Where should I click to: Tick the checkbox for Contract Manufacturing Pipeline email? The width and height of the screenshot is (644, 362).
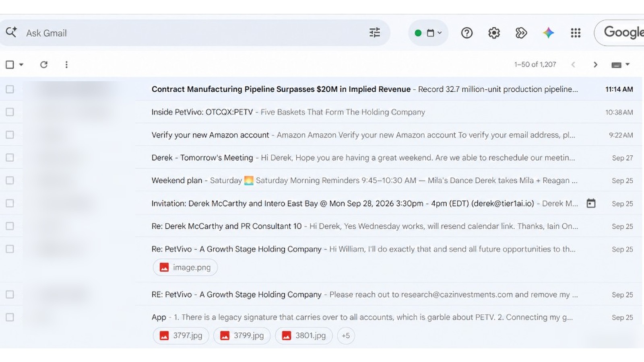coord(10,89)
